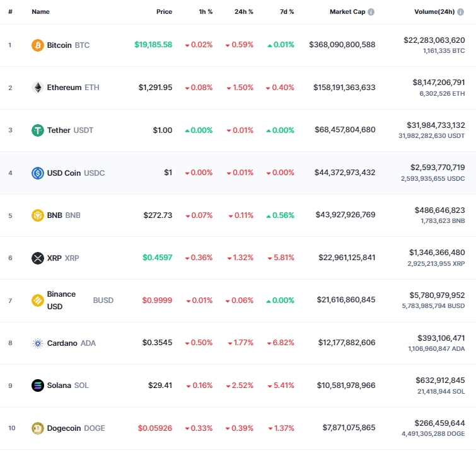476x451 pixels.
Task: Click Dogecoin market cap $7,871,075,865
Action: (x=349, y=428)
